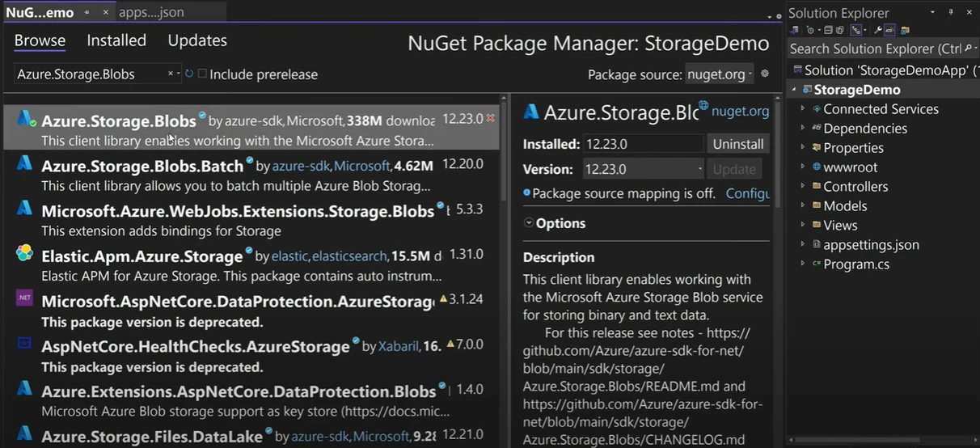The width and height of the screenshot is (980, 448).
Task: Expand the Views folder arrow
Action: [x=803, y=225]
